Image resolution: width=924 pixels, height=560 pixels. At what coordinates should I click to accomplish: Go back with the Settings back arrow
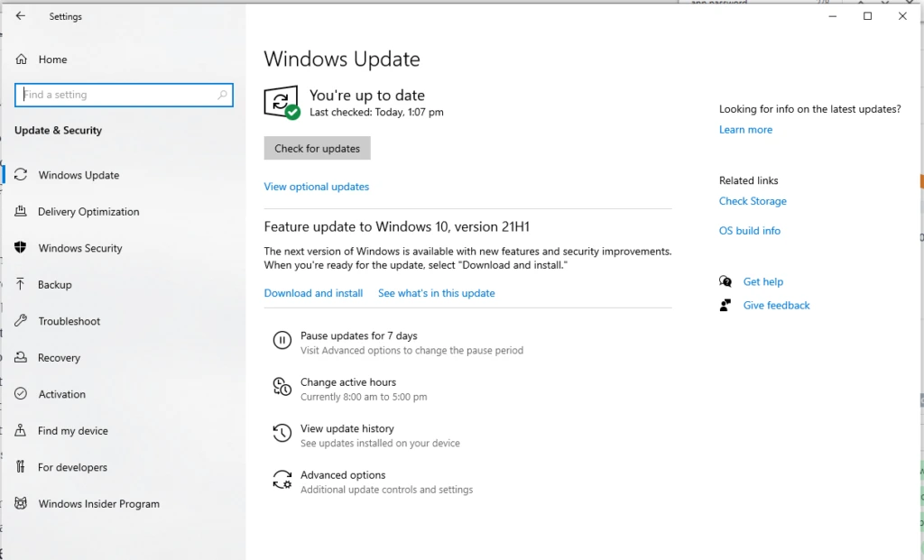click(x=21, y=16)
